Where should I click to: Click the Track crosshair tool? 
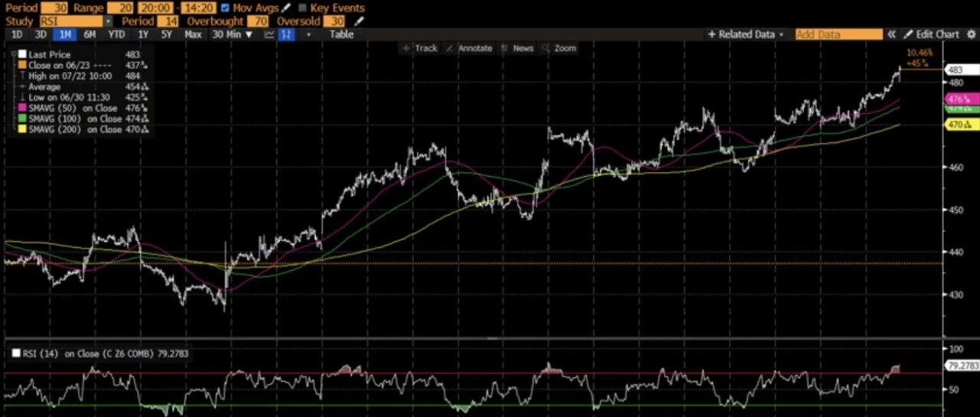coord(420,48)
